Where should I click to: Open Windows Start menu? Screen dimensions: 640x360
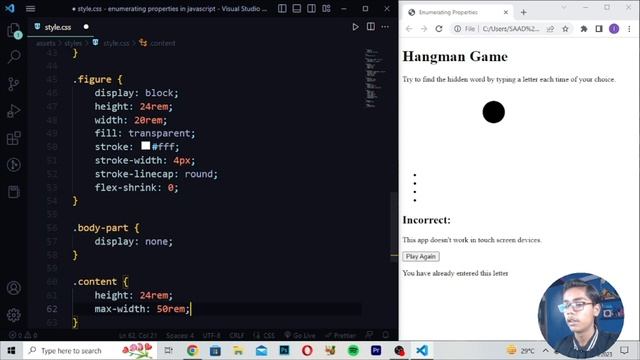point(11,351)
